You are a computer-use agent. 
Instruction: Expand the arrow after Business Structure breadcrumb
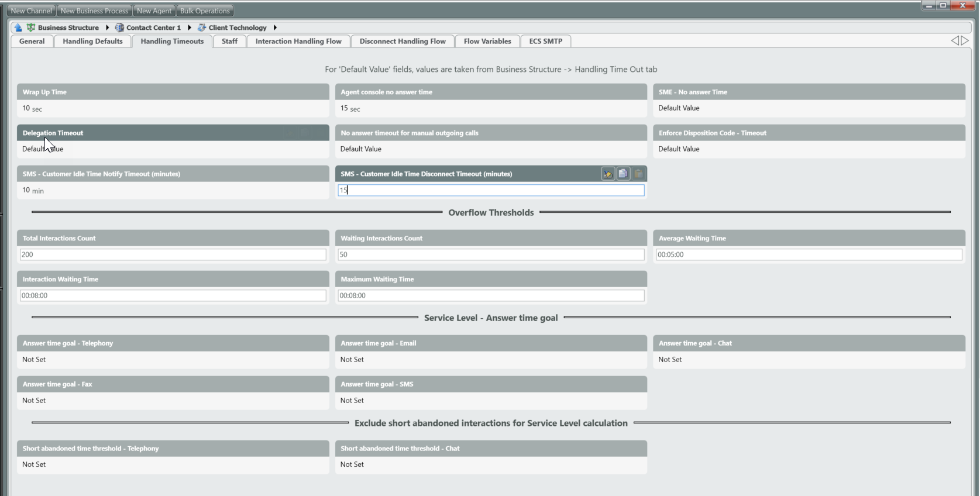[108, 27]
